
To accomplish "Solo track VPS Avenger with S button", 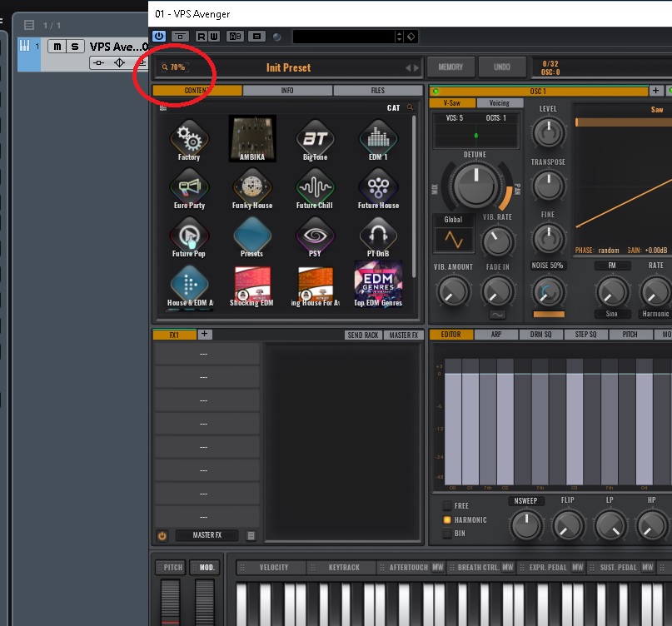I will (x=75, y=47).
